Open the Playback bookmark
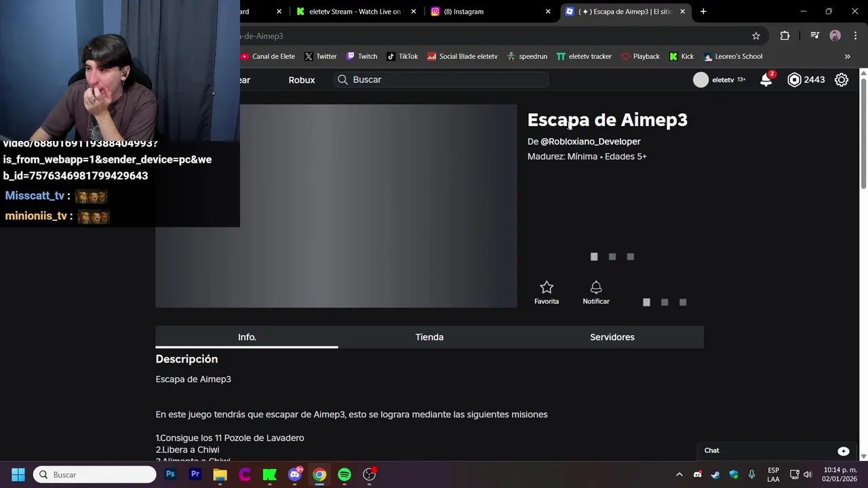The image size is (868, 488). (640, 56)
